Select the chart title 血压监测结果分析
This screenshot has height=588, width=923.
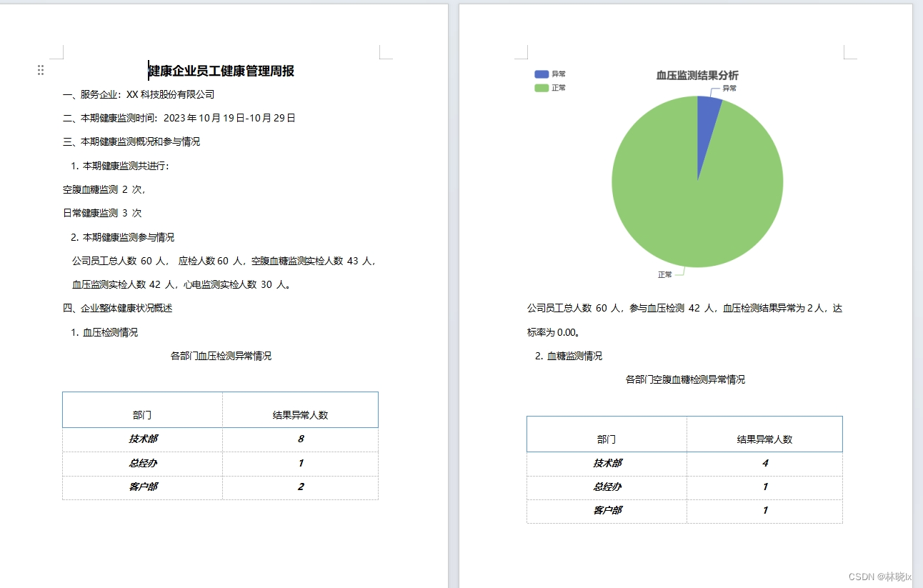[696, 74]
